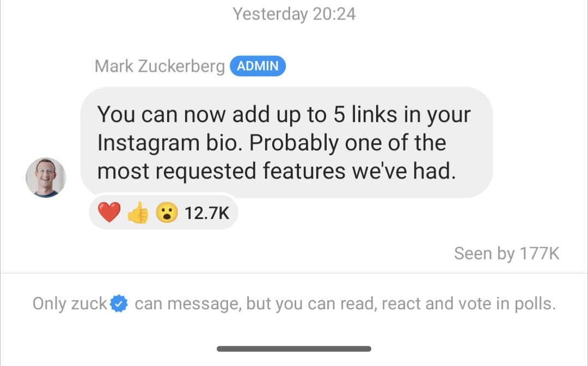Screen dimensions: 588x366
Task: Tap the red heart reaction emoji
Action: coord(109,212)
